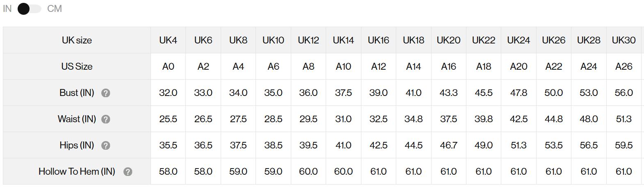Image resolution: width=644 pixels, height=187 pixels.
Task: Select the UK22 column header
Action: tap(484, 40)
